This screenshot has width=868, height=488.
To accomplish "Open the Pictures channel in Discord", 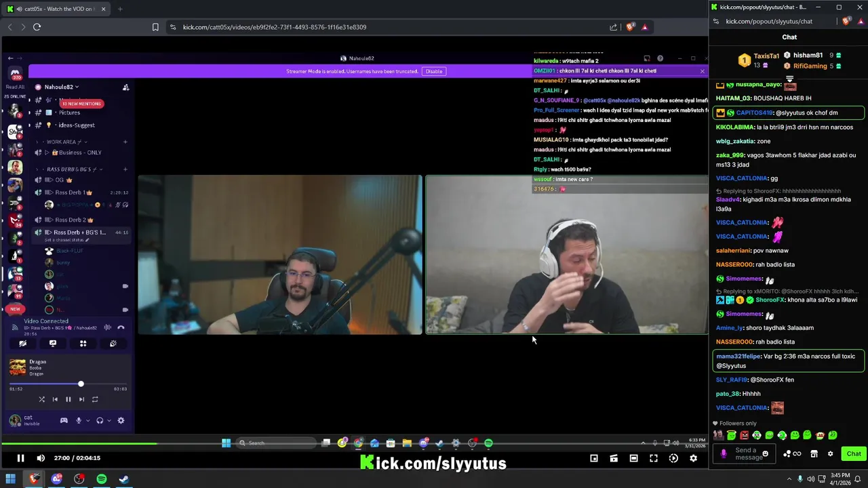I will click(x=69, y=113).
